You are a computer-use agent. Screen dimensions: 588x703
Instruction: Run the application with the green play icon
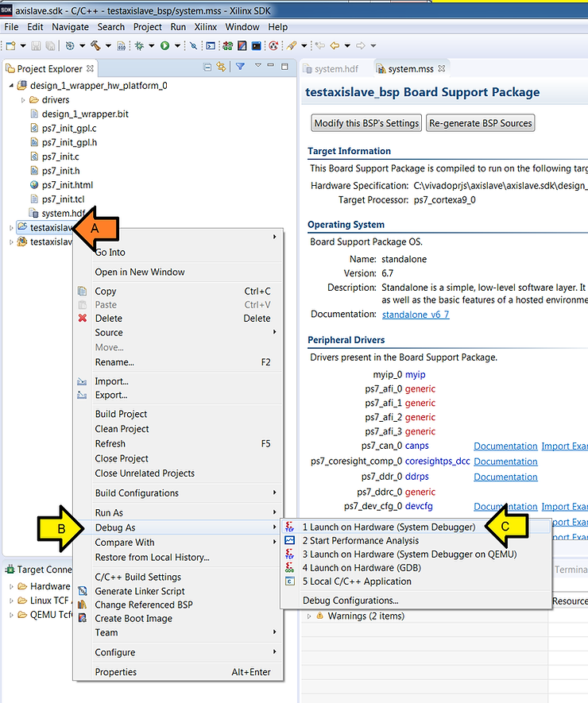tap(164, 45)
